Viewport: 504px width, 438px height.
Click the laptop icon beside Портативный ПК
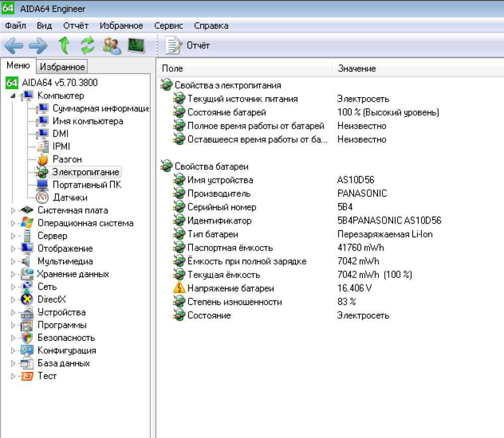(42, 185)
